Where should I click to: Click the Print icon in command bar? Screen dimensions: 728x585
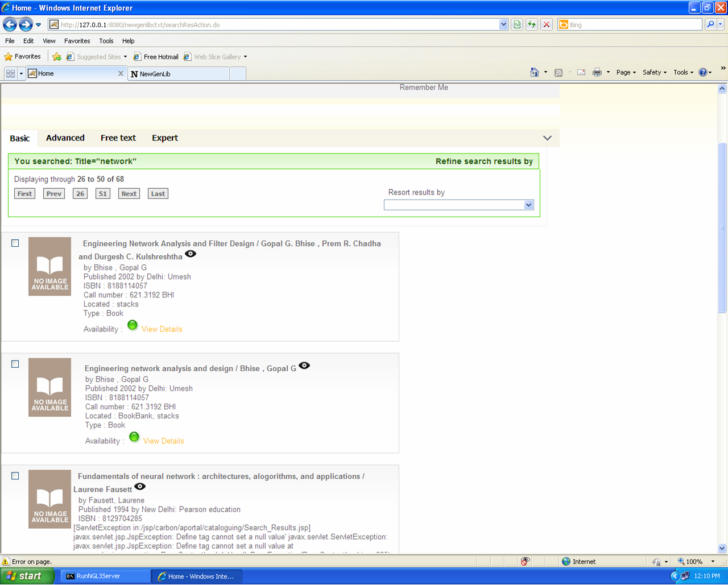[x=597, y=72]
